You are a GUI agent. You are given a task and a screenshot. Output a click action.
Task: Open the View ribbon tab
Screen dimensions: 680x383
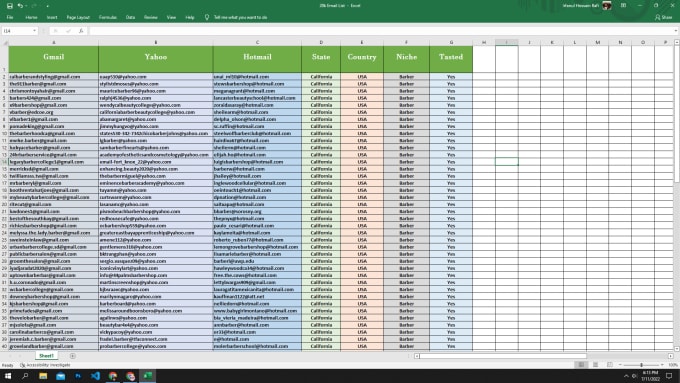point(171,17)
